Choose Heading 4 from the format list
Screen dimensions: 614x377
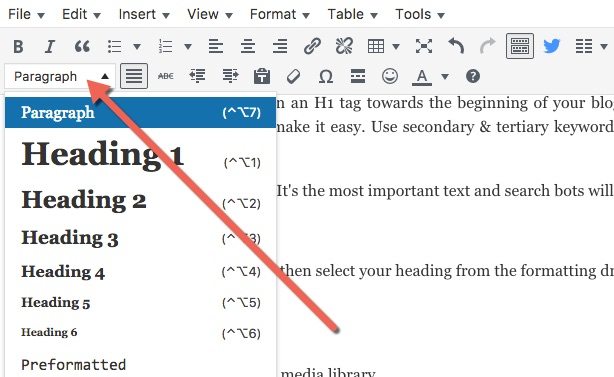(141, 272)
